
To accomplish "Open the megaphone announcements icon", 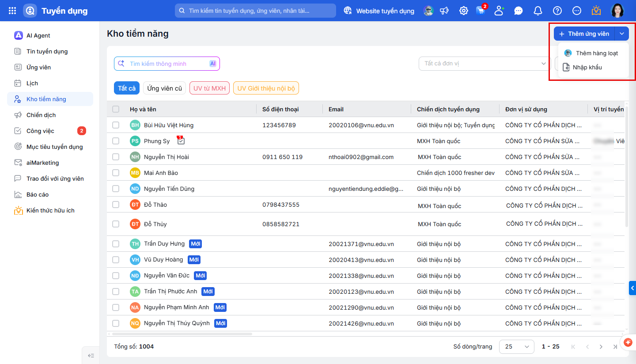I will (445, 11).
